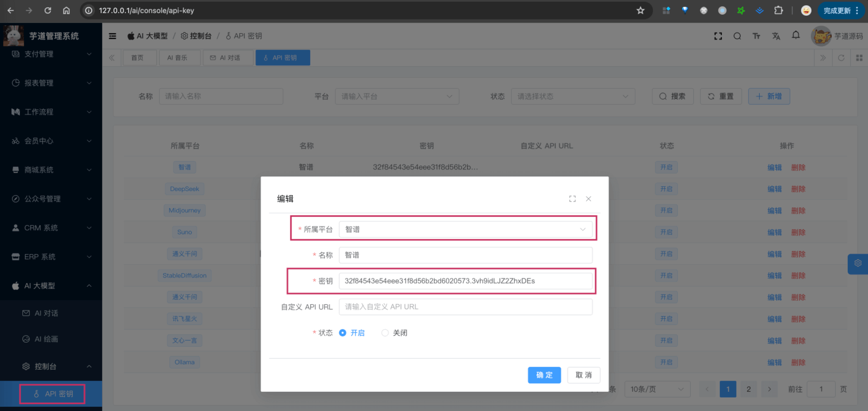The image size is (868, 411).
Task: Open the floating settings gear on right edge
Action: pos(858,263)
